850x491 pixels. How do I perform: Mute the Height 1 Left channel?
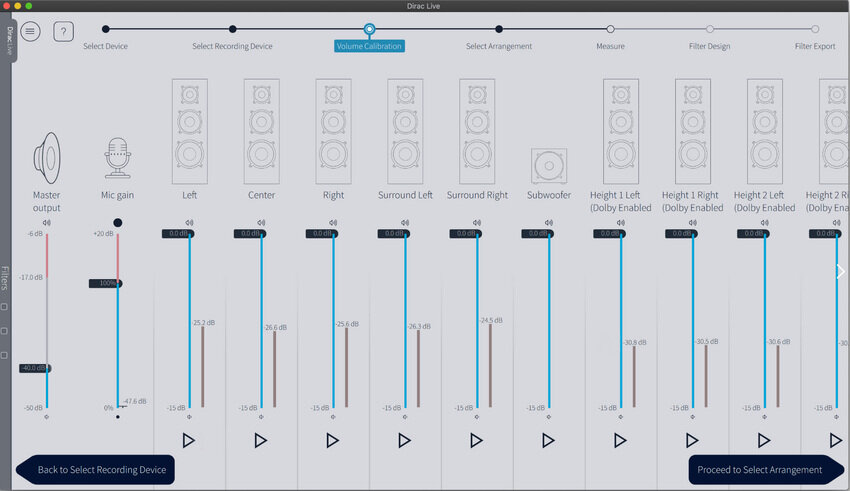pos(621,223)
